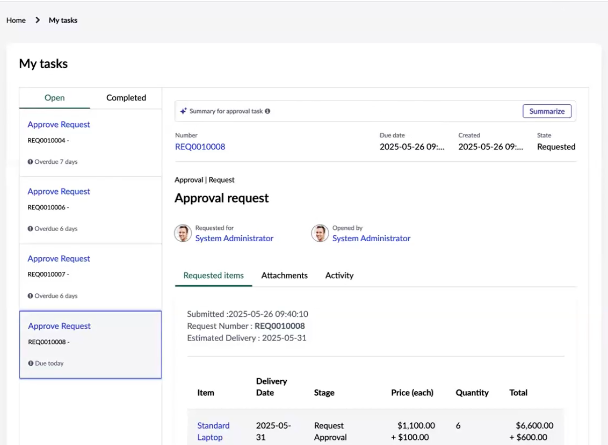Click the Quantity column header
Image resolution: width=608 pixels, height=445 pixels.
coord(472,393)
